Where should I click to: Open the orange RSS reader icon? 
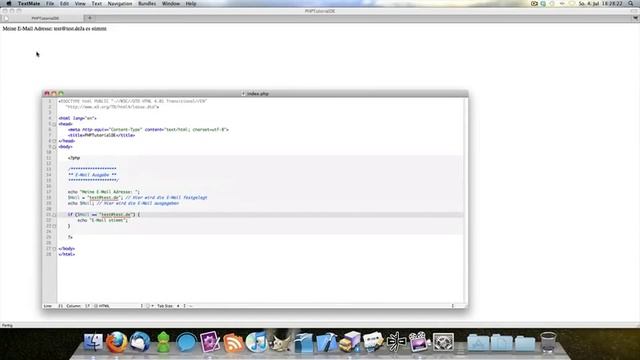tap(233, 342)
